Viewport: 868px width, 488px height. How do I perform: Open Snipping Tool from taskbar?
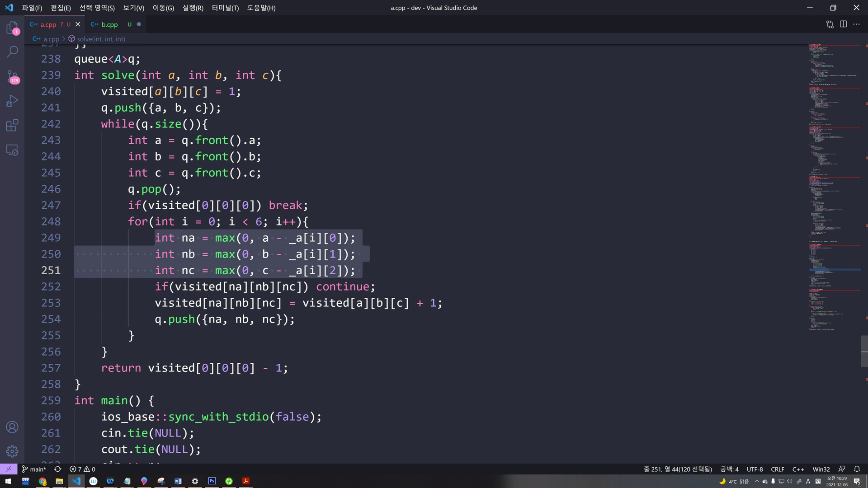[161, 481]
